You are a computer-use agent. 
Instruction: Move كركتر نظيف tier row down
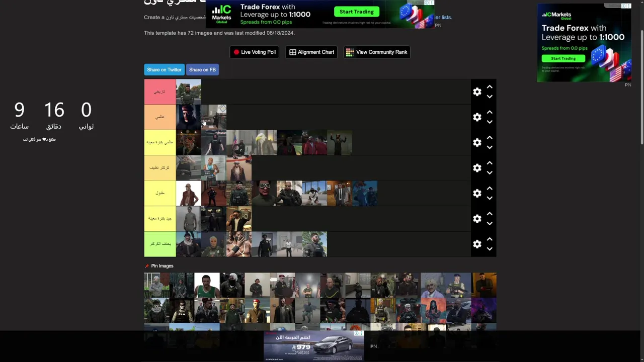[490, 173]
